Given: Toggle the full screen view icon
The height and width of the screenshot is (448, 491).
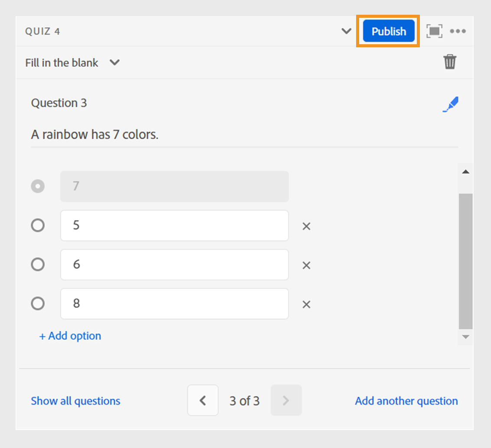Looking at the screenshot, I should point(434,31).
